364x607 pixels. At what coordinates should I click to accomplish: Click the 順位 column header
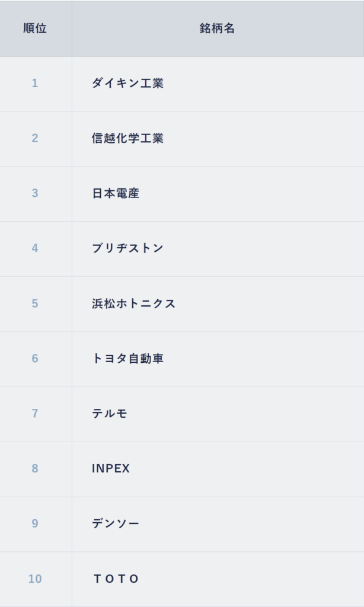[x=35, y=28]
